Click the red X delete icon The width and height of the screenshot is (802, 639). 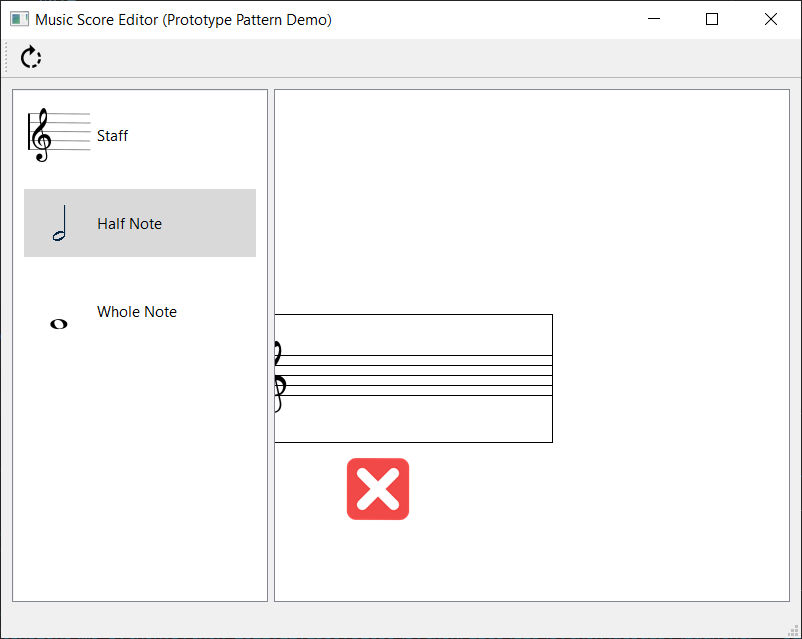click(x=378, y=489)
